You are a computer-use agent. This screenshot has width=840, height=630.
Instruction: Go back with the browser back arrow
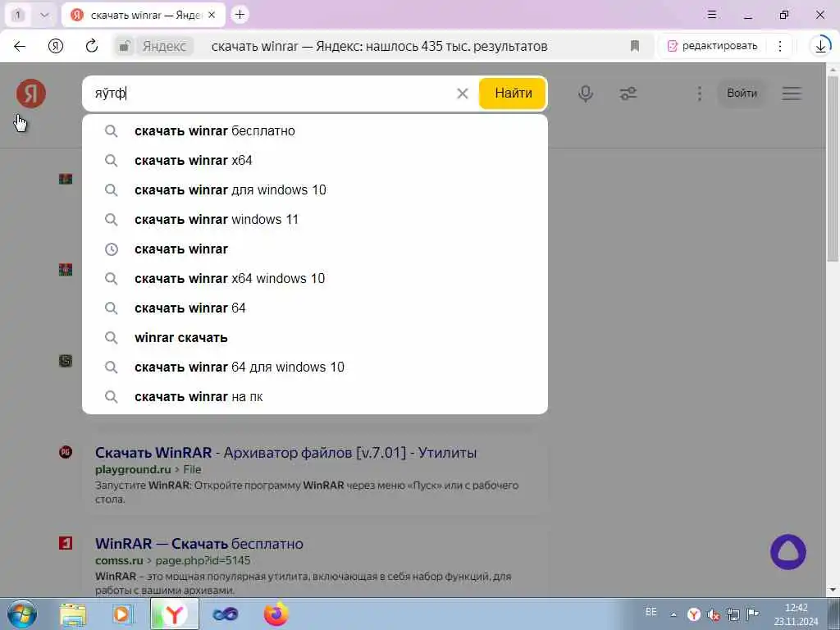point(20,46)
